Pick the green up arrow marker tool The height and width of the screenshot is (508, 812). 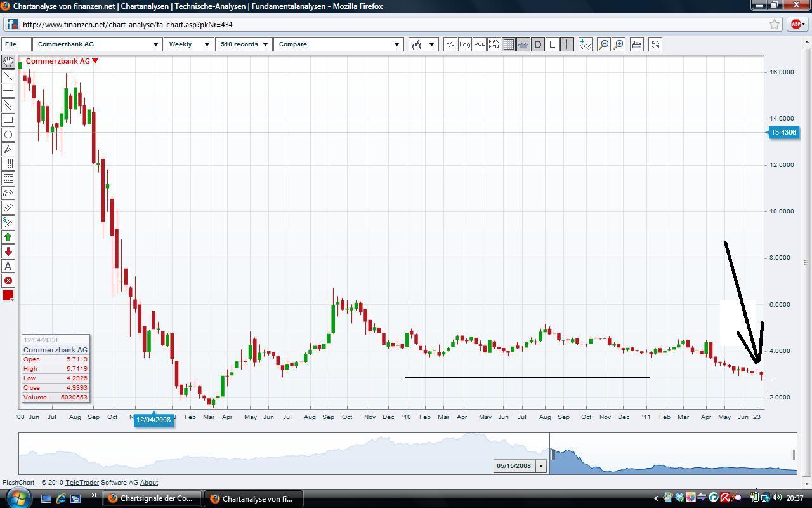[x=8, y=237]
